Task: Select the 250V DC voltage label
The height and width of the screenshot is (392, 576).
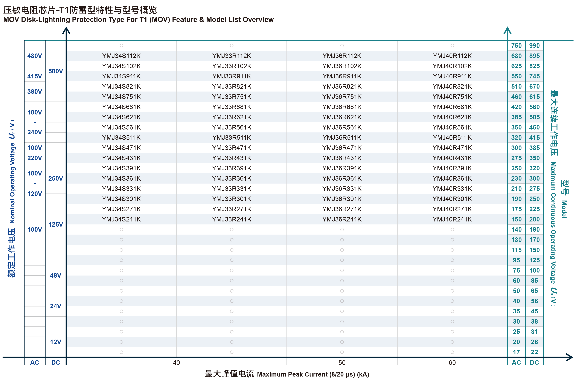Action: tap(56, 178)
